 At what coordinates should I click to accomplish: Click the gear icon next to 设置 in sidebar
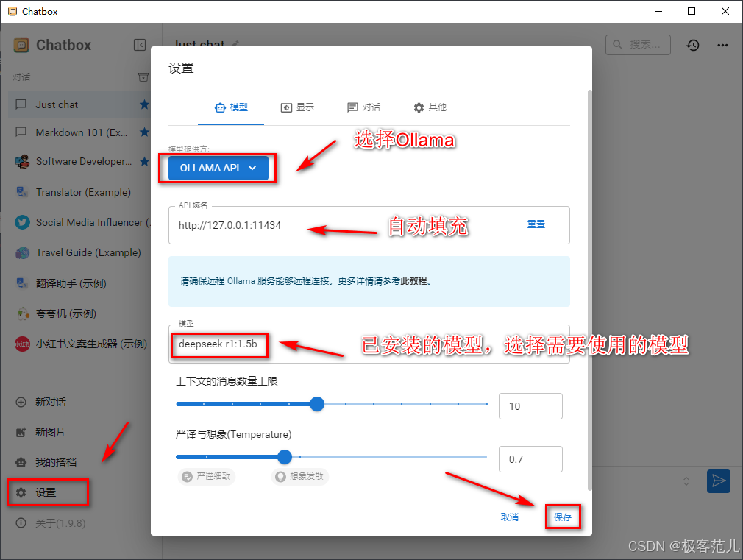[x=21, y=492]
